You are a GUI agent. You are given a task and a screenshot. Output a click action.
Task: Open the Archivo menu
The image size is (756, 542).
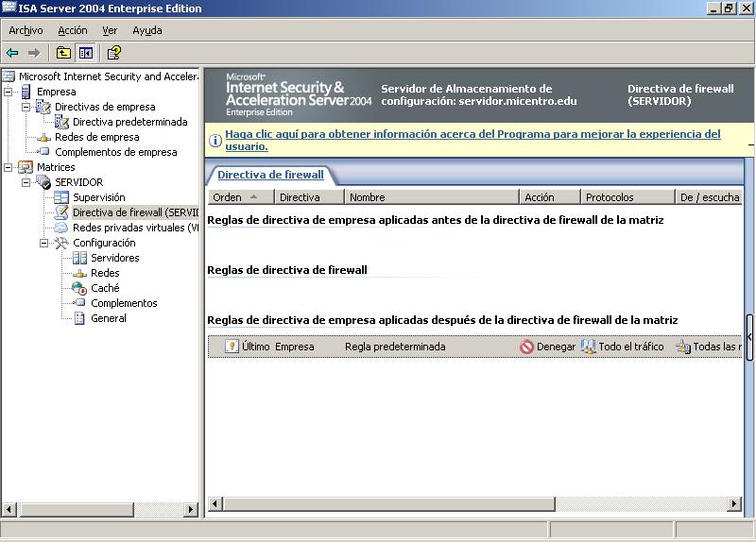pyautogui.click(x=26, y=30)
